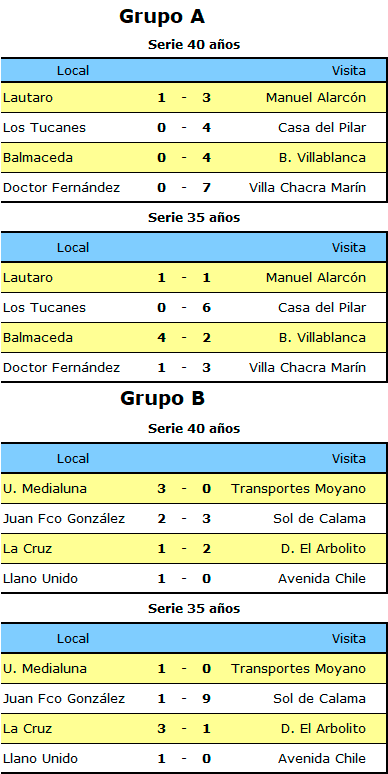Click B. Villablanca in the 0 - 4 row
The height and width of the screenshot is (774, 388).
point(323,158)
